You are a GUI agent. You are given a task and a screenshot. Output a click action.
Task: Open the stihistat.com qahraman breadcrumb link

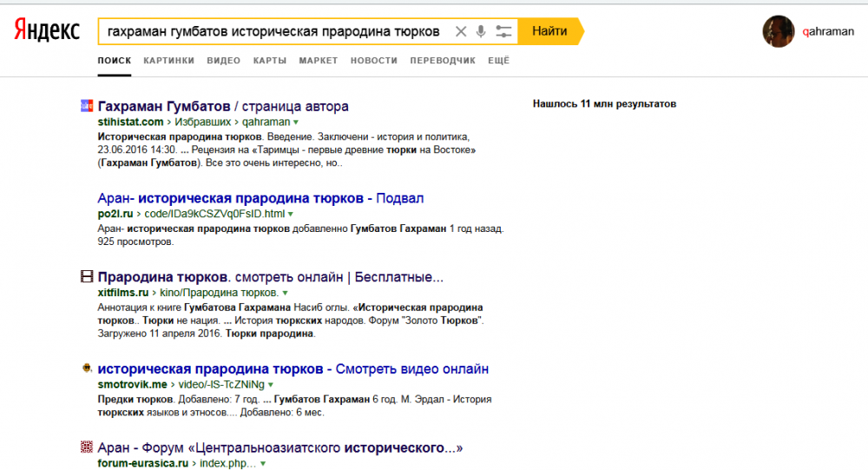266,122
